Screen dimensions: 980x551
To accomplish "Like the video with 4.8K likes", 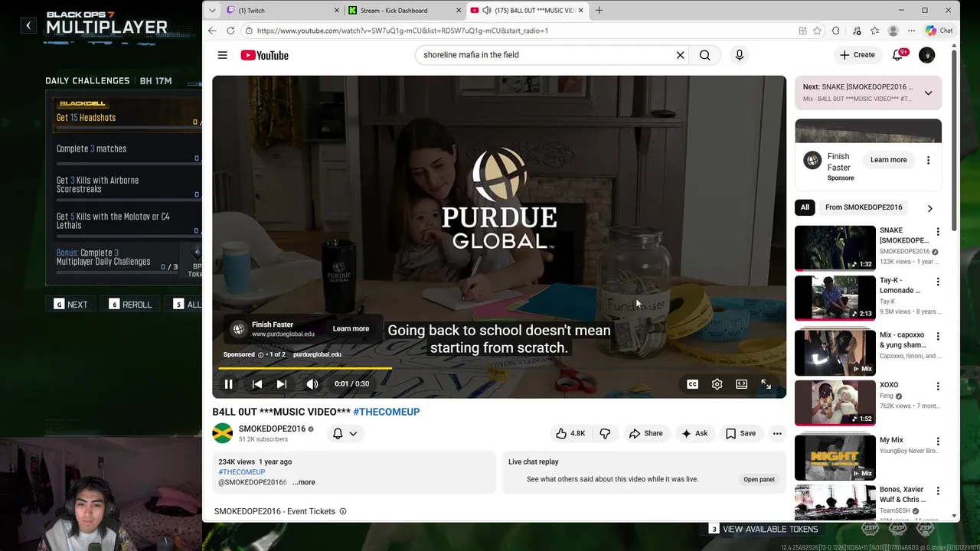I will 570,433.
